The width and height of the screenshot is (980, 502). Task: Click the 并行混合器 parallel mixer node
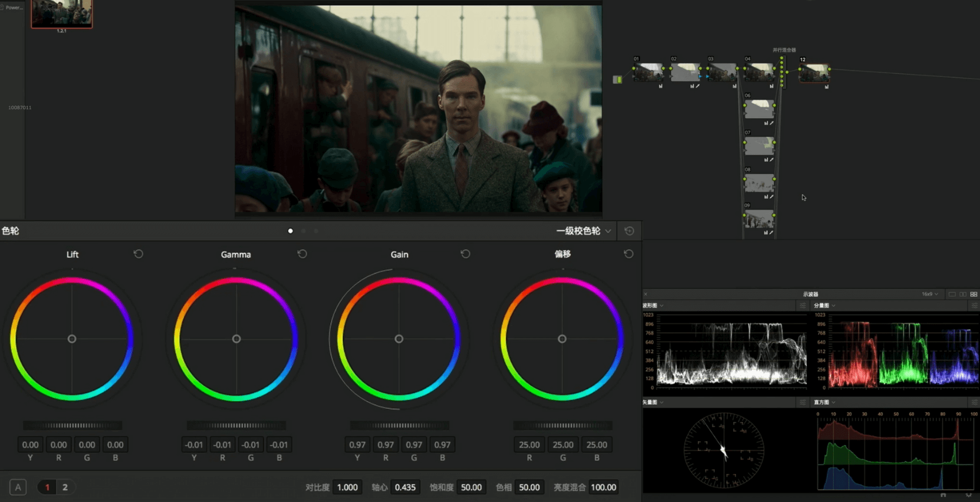(782, 72)
